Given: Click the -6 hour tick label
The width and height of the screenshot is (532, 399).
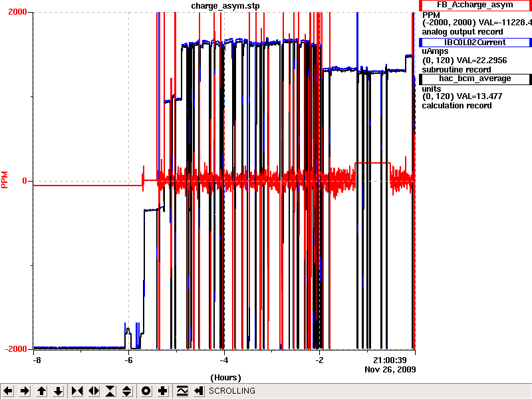Looking at the screenshot, I should tap(128, 360).
